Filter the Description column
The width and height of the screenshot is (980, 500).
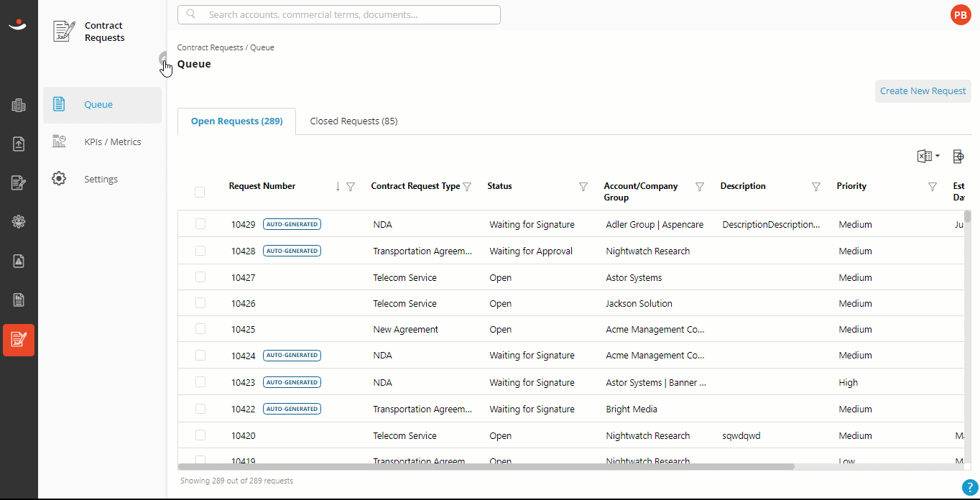816,187
